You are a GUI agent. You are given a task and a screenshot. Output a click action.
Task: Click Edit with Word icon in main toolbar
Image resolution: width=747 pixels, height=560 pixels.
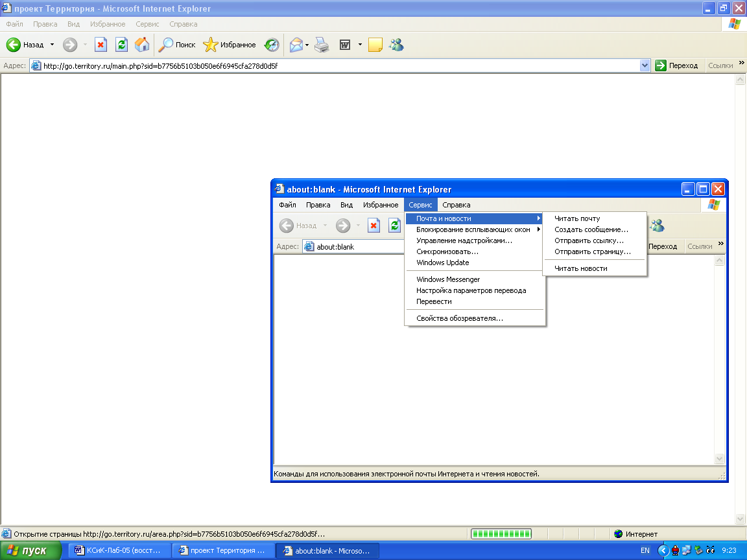click(x=345, y=45)
